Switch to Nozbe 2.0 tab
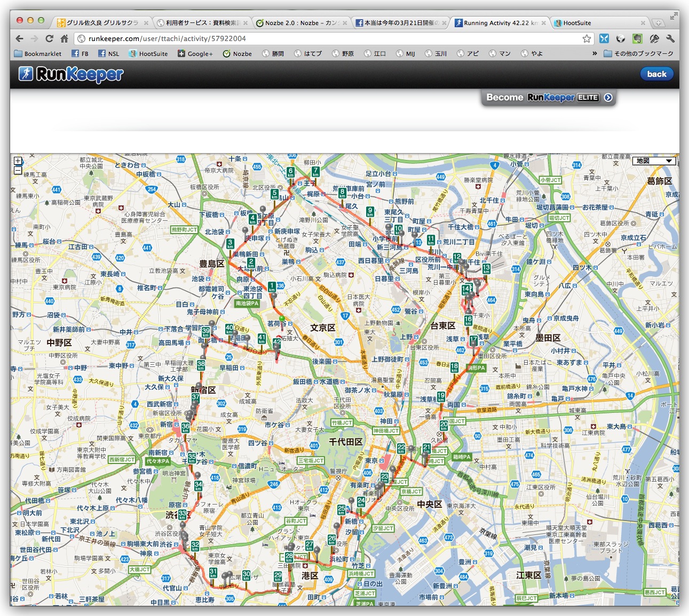 coord(300,23)
